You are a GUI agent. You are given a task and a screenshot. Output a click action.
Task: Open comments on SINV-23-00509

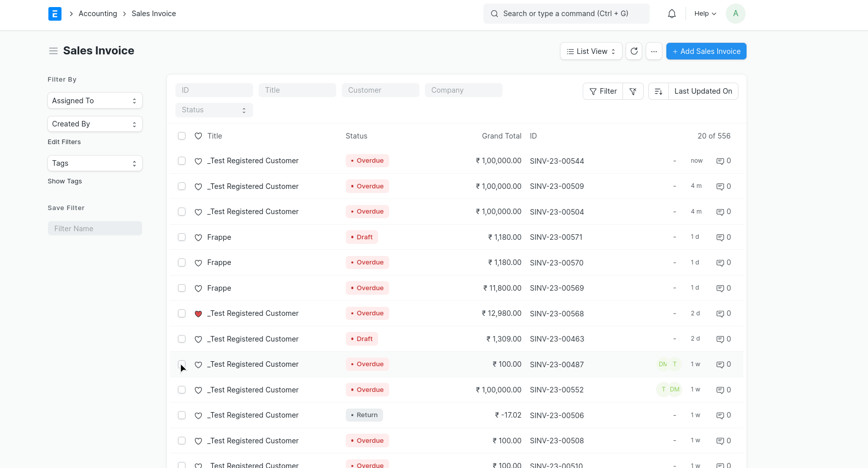point(724,186)
